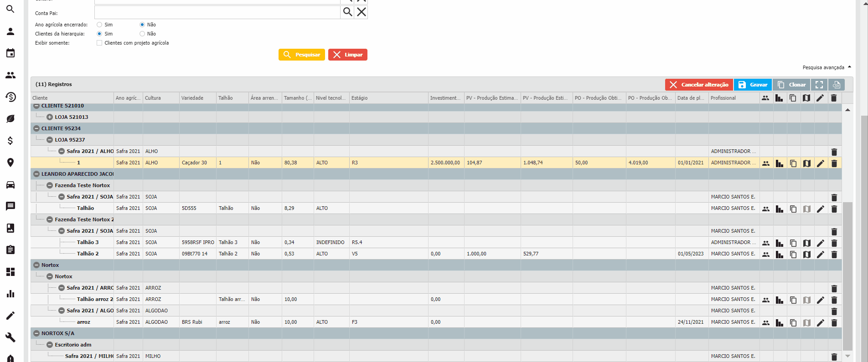Sort by Talhão column header
The width and height of the screenshot is (868, 362).
point(232,98)
